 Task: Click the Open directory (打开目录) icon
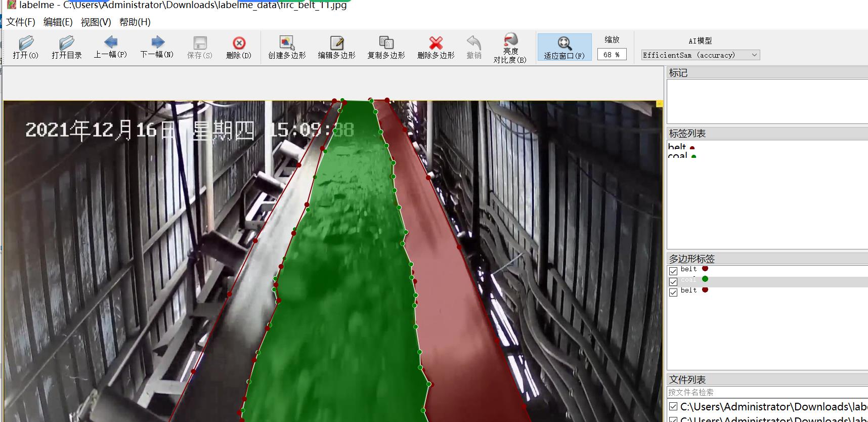[x=66, y=47]
